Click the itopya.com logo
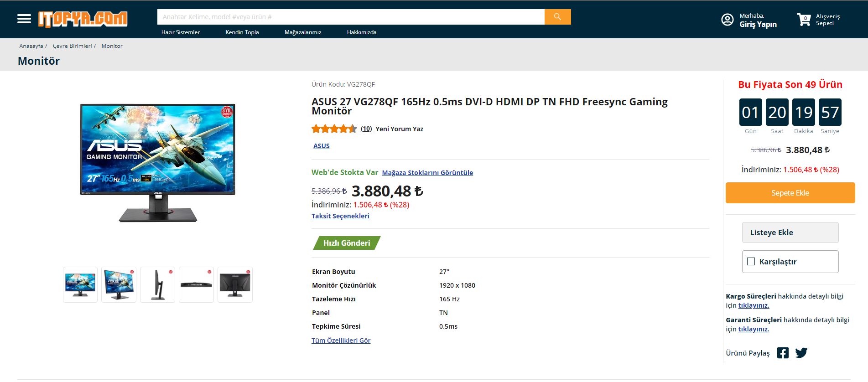This screenshot has width=868, height=382. pyautogui.click(x=83, y=19)
